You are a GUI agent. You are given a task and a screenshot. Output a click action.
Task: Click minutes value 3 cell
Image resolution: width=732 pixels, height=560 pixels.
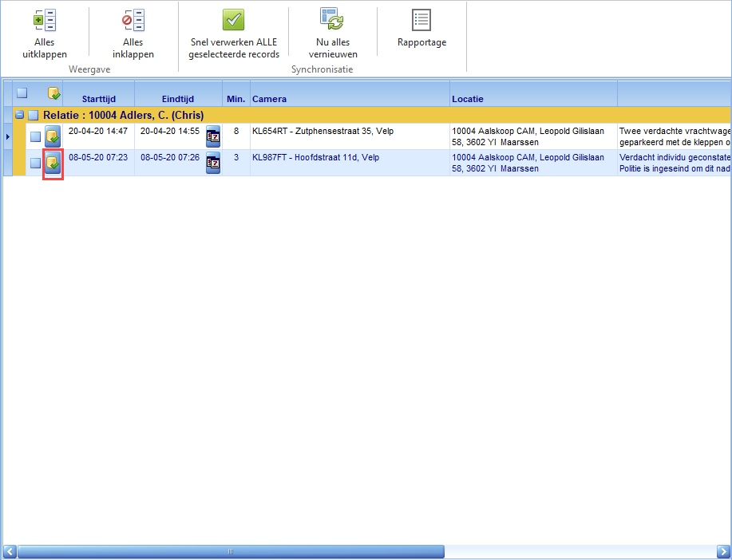[x=236, y=163]
